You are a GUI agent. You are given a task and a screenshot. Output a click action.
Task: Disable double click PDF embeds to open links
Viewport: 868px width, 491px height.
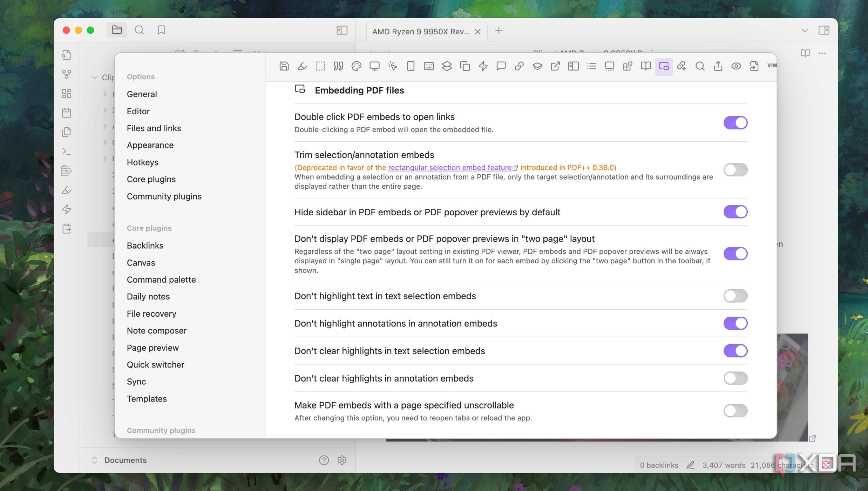coord(735,123)
